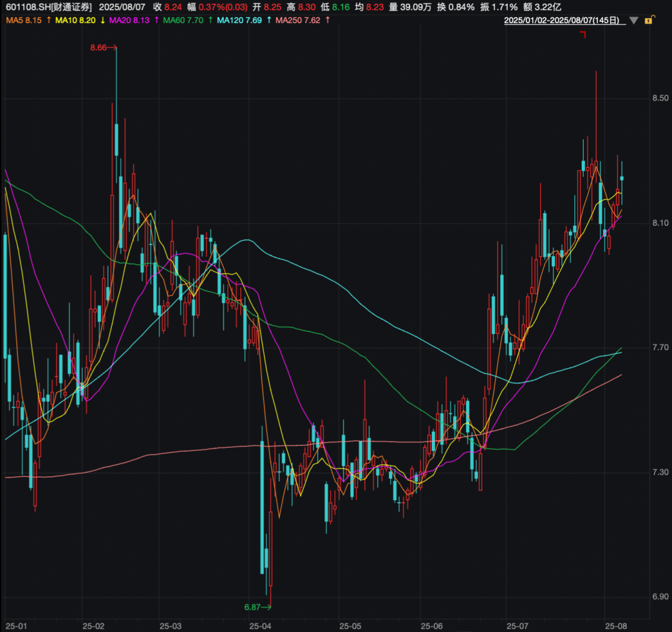
Task: Click the up arrow next to MA5 value
Action: [49, 21]
